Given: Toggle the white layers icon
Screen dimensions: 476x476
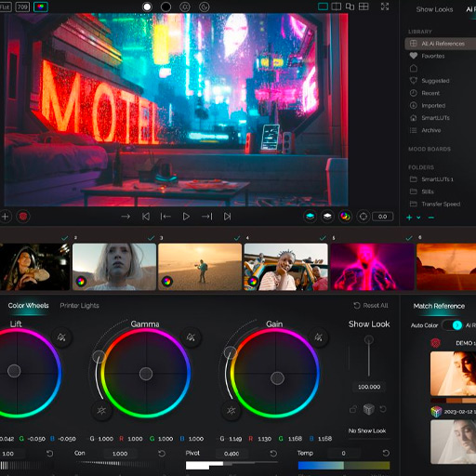Looking at the screenshot, I should (x=327, y=217).
